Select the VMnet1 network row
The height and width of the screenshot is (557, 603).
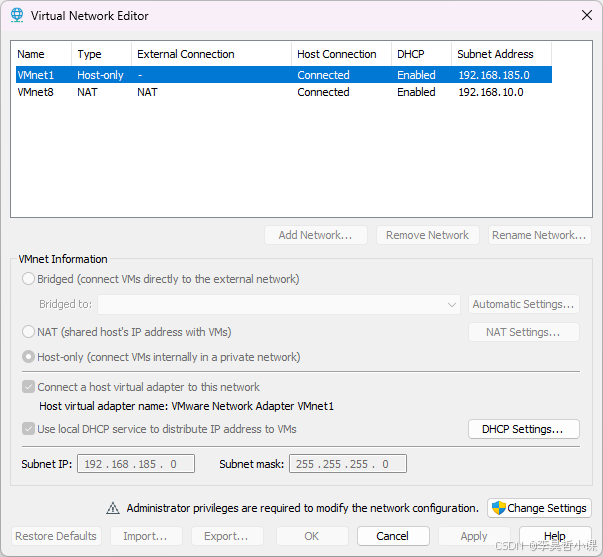click(x=284, y=75)
